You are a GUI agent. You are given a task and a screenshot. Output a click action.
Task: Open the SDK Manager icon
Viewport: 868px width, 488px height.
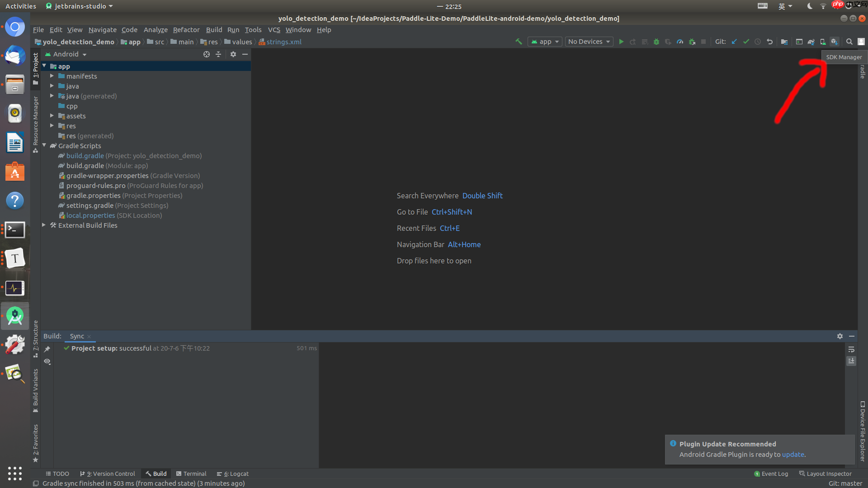pyautogui.click(x=834, y=42)
